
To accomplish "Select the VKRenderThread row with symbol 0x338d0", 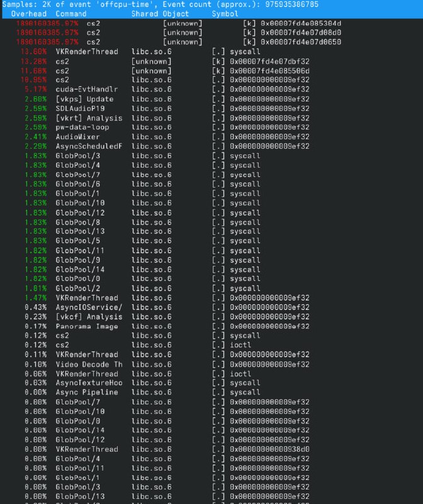I will [x=86, y=449].
